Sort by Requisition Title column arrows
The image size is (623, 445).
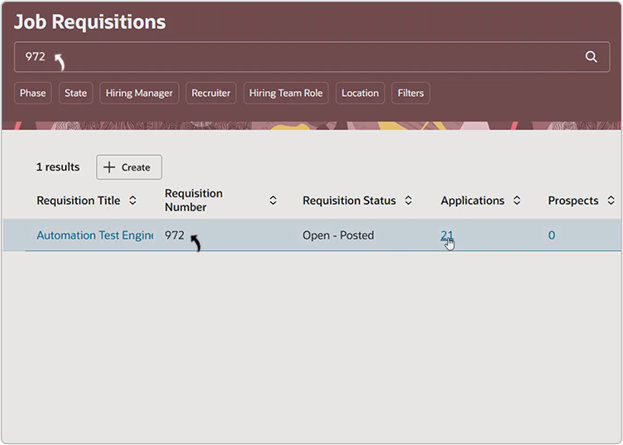tap(133, 201)
